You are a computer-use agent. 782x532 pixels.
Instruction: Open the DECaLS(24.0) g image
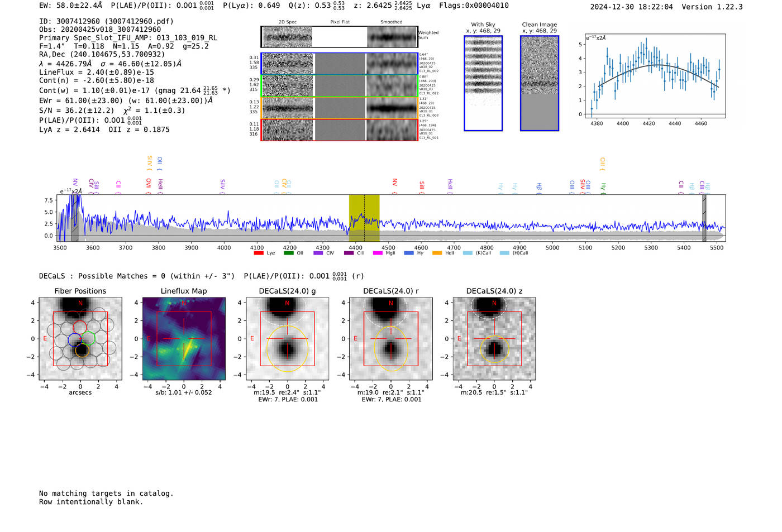[288, 338]
